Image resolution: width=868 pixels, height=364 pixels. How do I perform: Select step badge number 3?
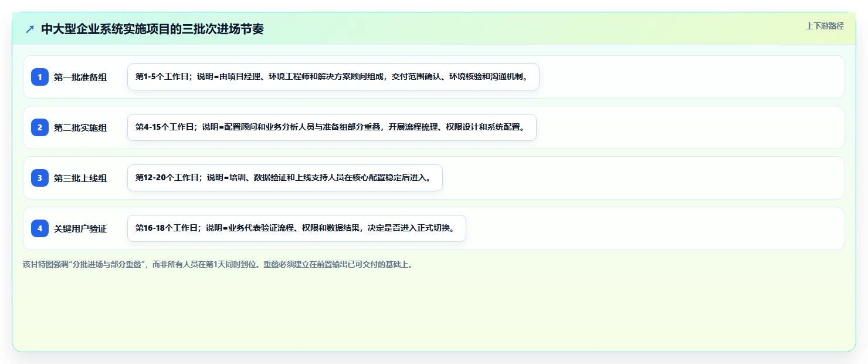coord(40,178)
